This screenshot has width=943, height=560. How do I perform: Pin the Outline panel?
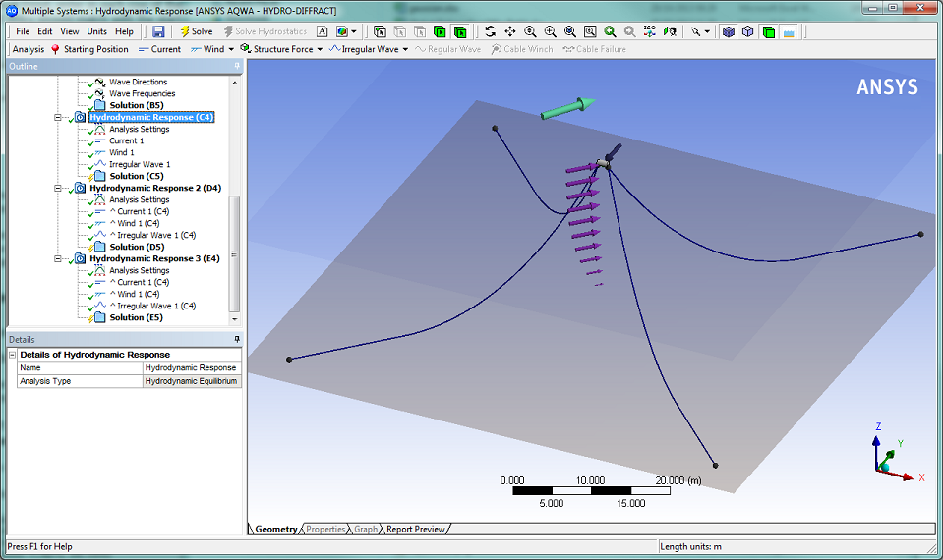[x=237, y=66]
